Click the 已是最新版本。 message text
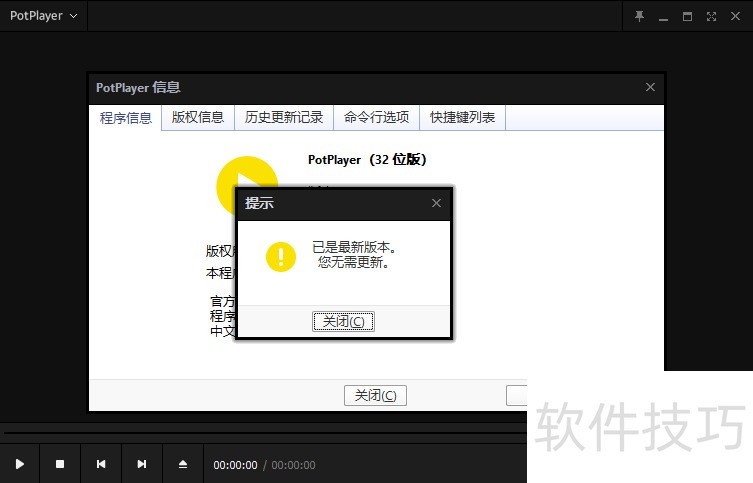This screenshot has height=483, width=753. pyautogui.click(x=354, y=247)
